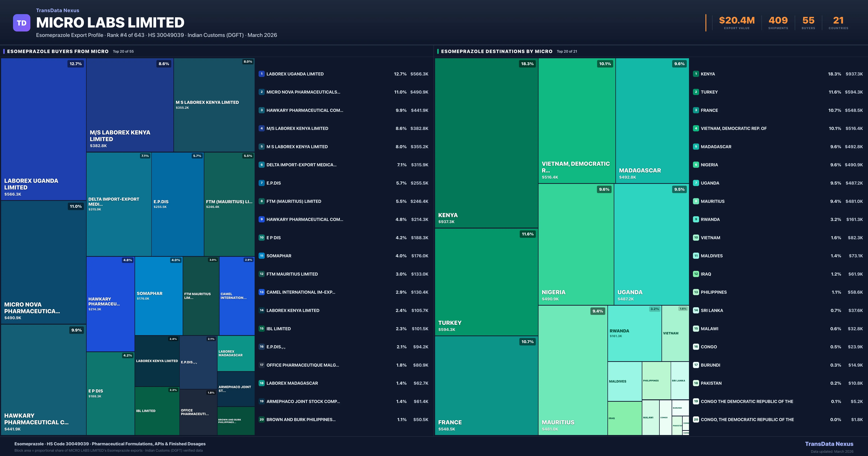The image size is (868, 456).
Task: Select the Turkey treemap block
Action: click(486, 282)
